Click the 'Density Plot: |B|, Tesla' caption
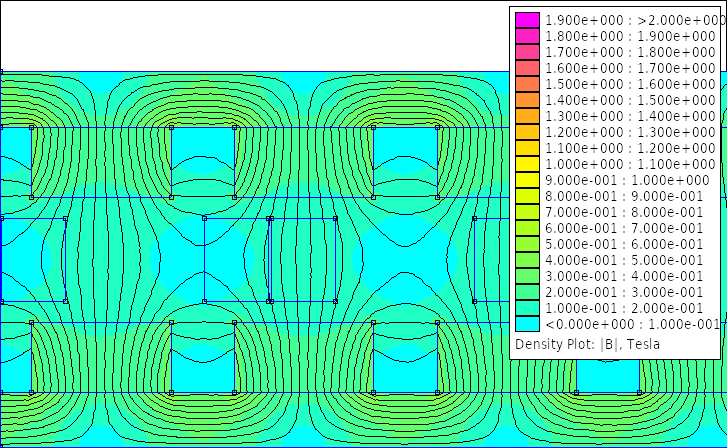 pyautogui.click(x=587, y=345)
